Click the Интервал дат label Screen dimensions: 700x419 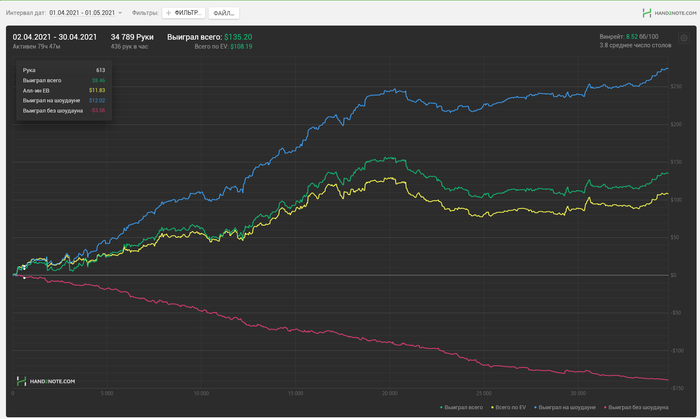[25, 13]
